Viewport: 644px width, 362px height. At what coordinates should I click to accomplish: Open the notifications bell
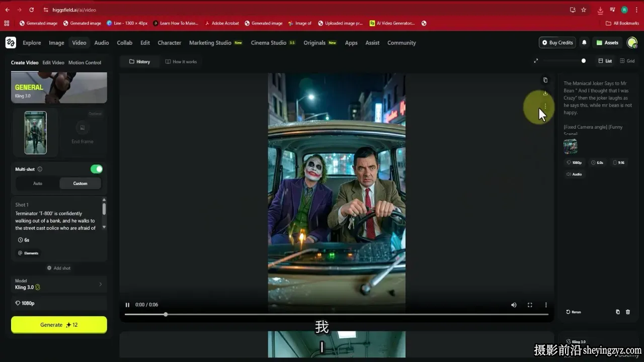pos(584,43)
